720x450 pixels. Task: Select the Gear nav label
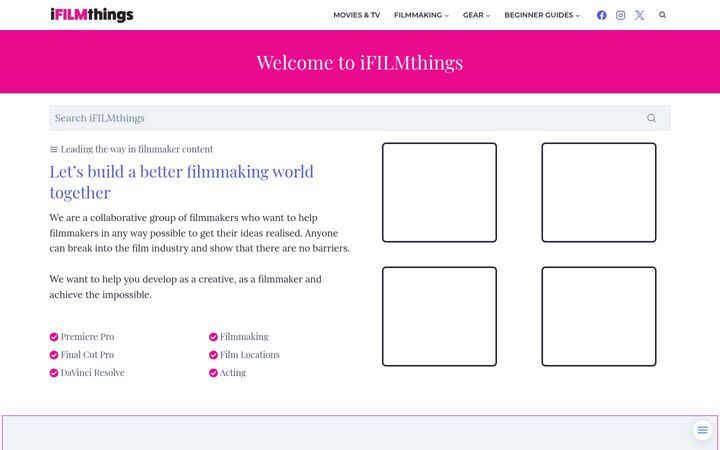pyautogui.click(x=473, y=15)
